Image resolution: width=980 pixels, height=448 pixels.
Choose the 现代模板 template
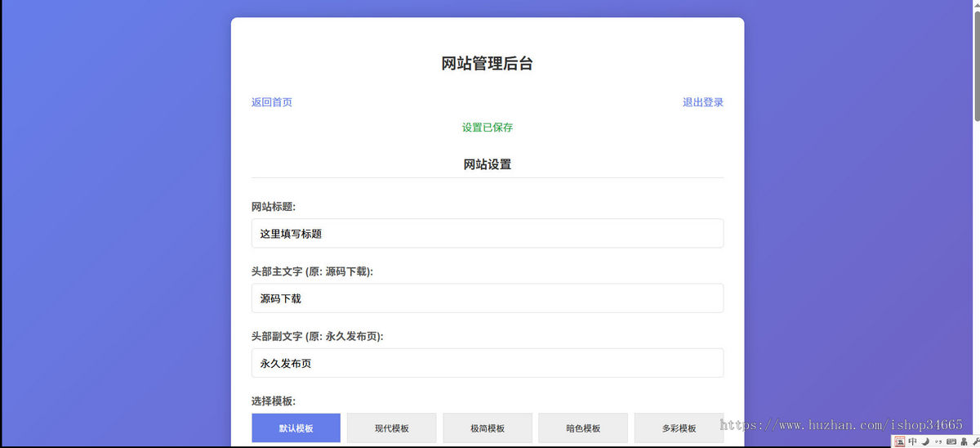(392, 428)
